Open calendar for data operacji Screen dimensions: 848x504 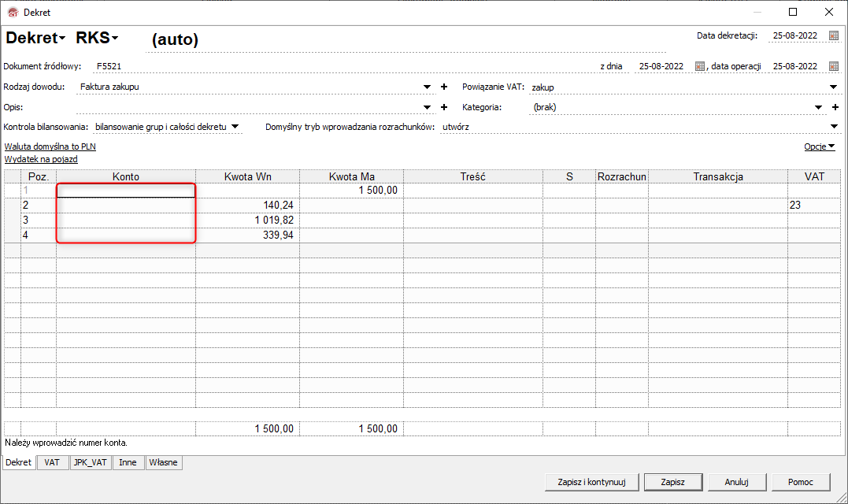click(x=833, y=66)
